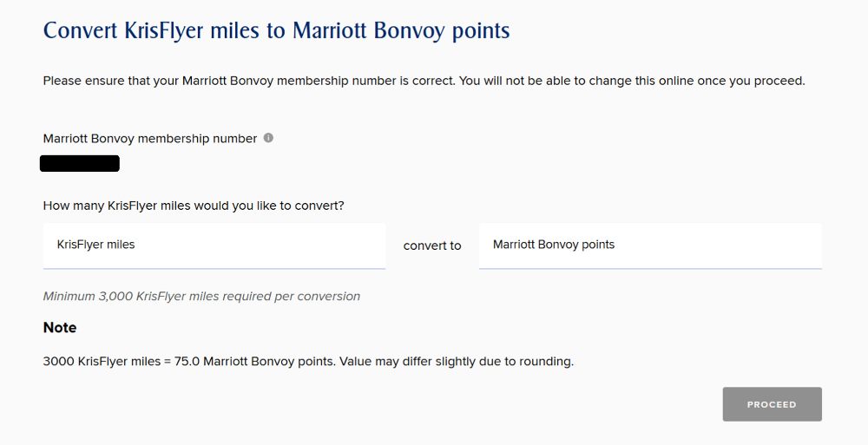Click the PROCEED button
Screen dimensions: 868x445
click(x=772, y=404)
